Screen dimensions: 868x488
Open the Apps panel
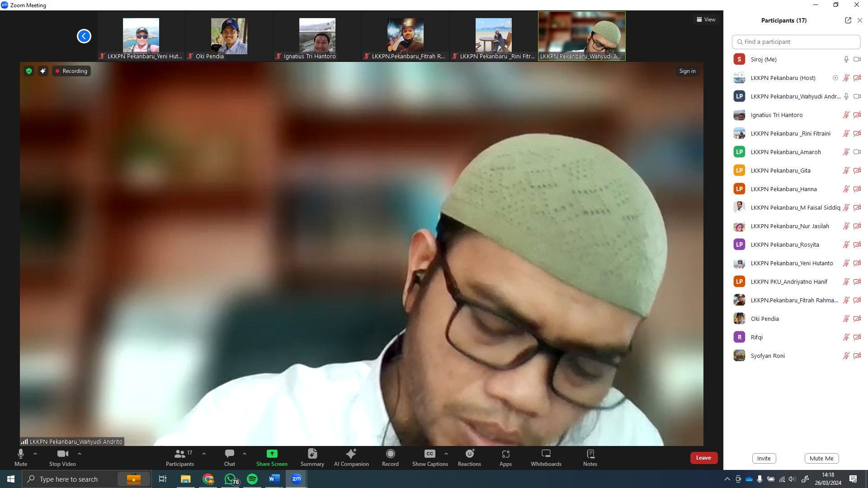505,458
